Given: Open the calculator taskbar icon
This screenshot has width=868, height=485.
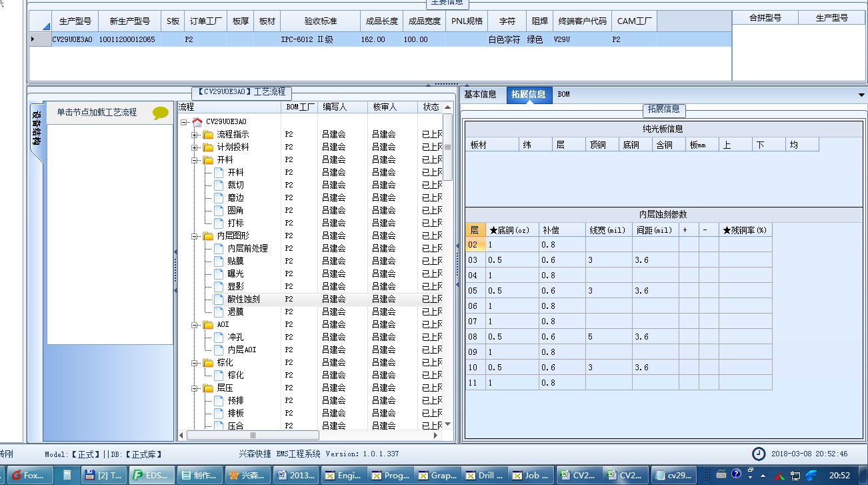Looking at the screenshot, I should [67, 476].
